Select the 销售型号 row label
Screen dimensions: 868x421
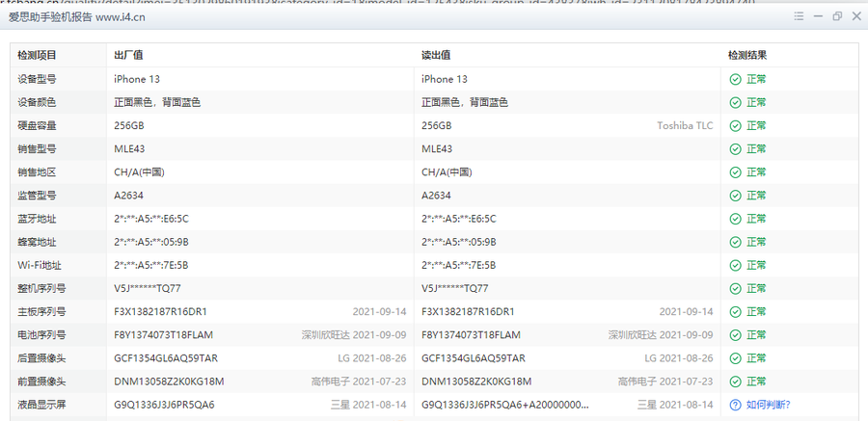[x=37, y=148]
